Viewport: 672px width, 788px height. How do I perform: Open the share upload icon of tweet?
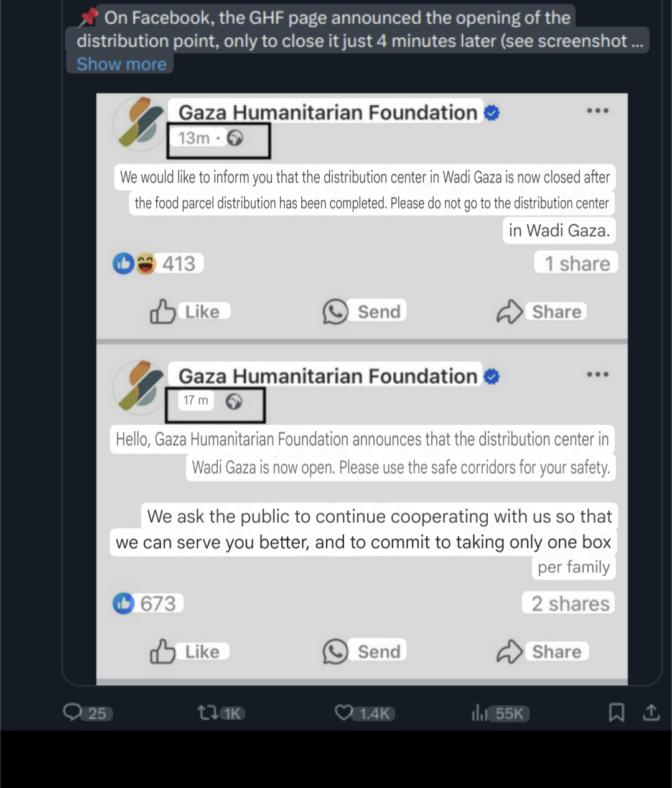coord(651,712)
